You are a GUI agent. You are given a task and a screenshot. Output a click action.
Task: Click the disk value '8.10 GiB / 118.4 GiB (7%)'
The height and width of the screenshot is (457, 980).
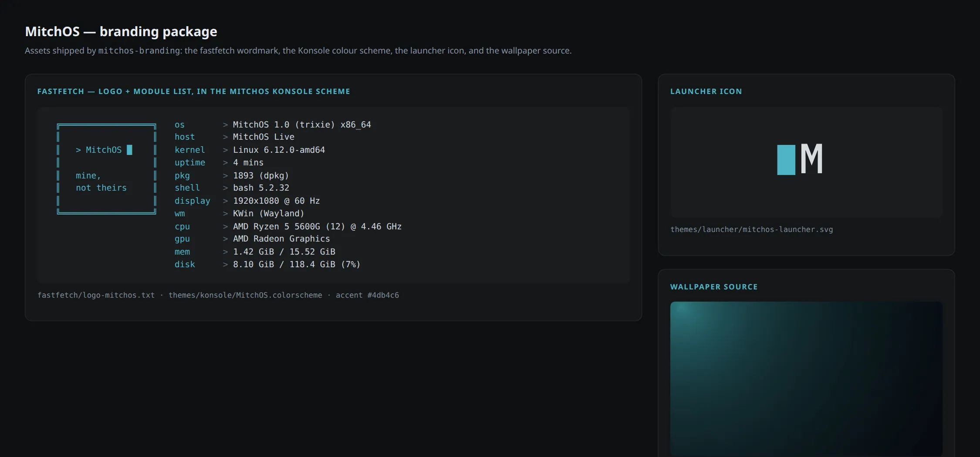pyautogui.click(x=297, y=265)
